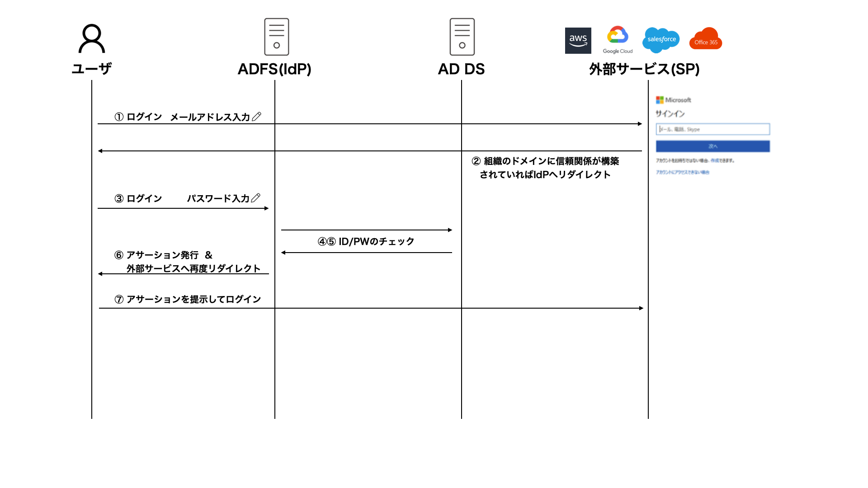The width and height of the screenshot is (868, 488).
Task: Select the Office 365 icon
Action: coord(705,40)
